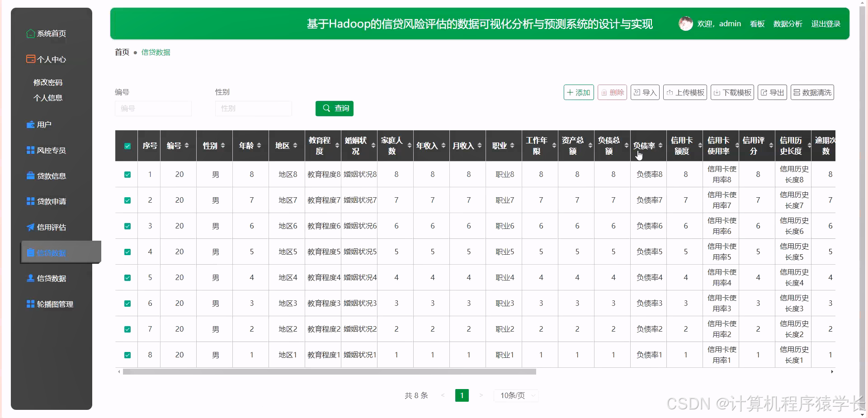Image resolution: width=868 pixels, height=418 pixels.
Task: Navigate to 信用评估 in sidebar
Action: click(50, 227)
